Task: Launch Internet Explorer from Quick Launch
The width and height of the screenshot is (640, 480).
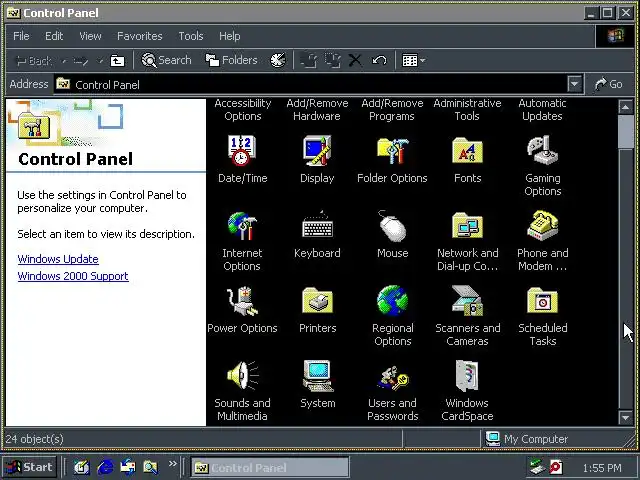Action: click(106, 467)
